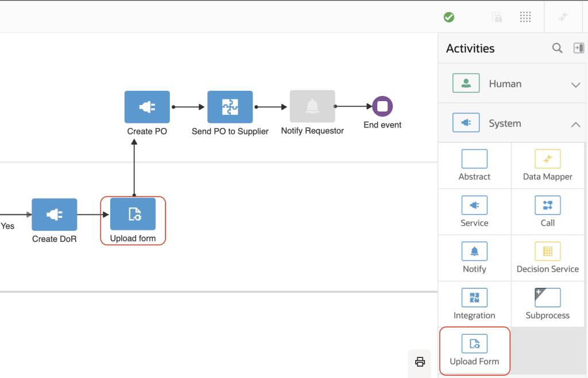The image size is (588, 378).
Task: Click the green validation check icon
Action: [x=449, y=17]
